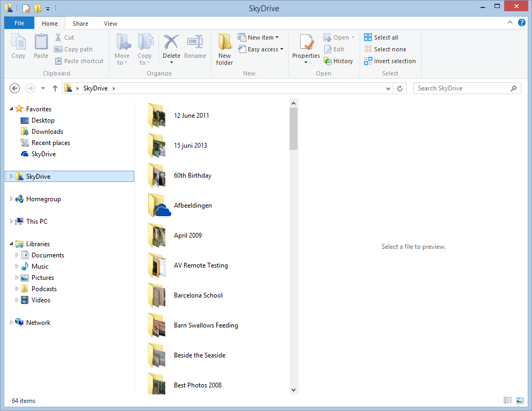Click Select all in the ribbon
Screen dimensions: 532x411
381,37
